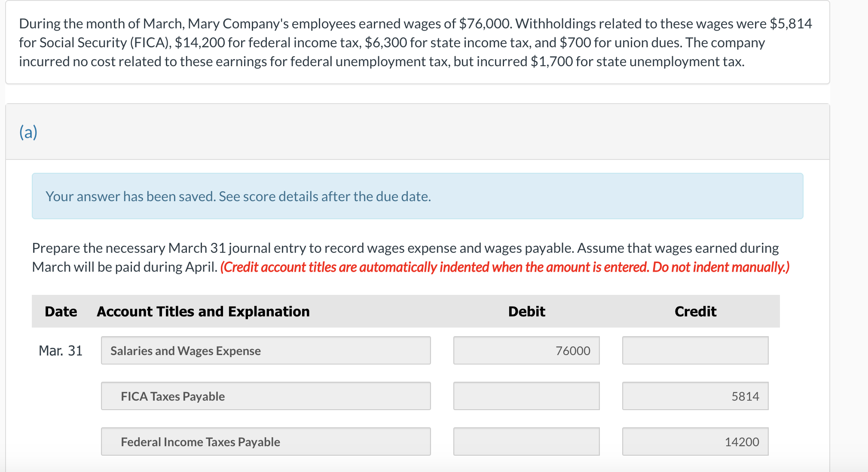The height and width of the screenshot is (472, 868).
Task: Select the FICA Taxes Payable account title field
Action: [x=266, y=396]
